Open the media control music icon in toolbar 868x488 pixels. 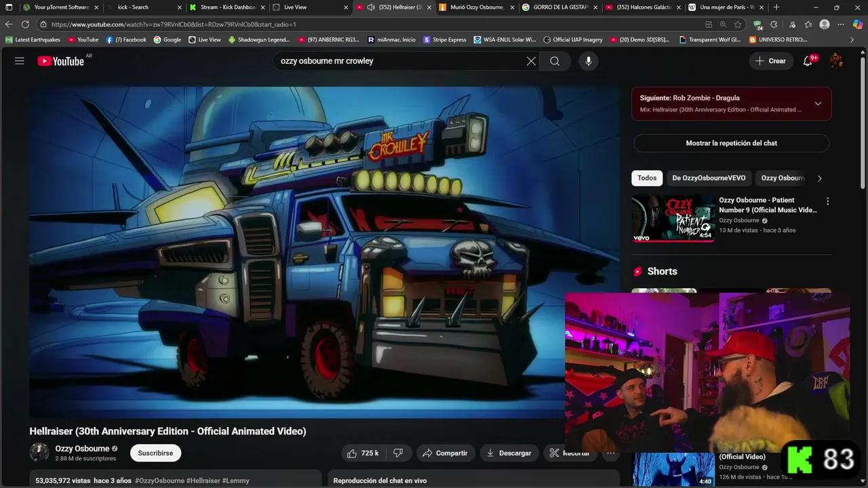pyautogui.click(x=791, y=24)
